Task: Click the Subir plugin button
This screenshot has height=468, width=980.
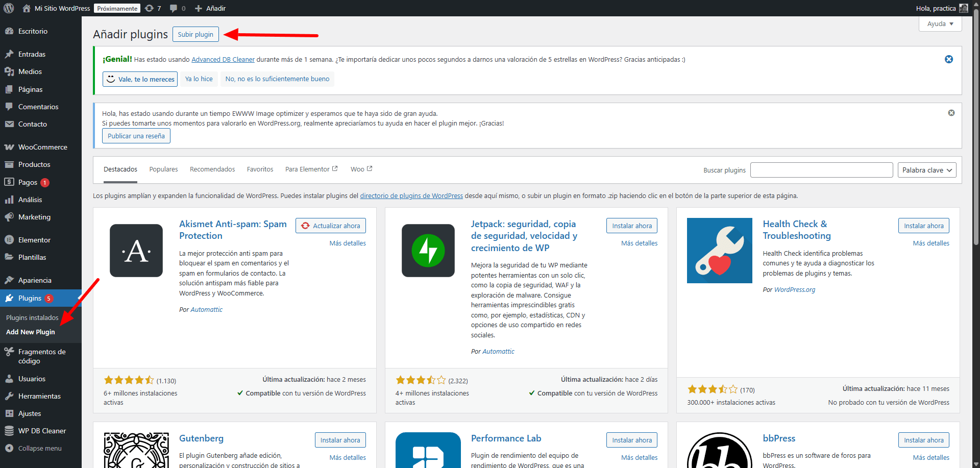Action: [195, 34]
